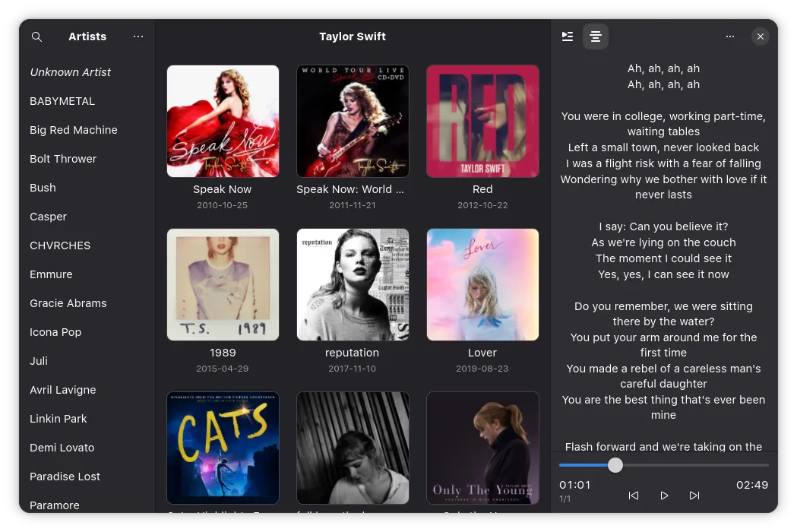
Task: Open Unknown Artist entry
Action: pos(71,72)
